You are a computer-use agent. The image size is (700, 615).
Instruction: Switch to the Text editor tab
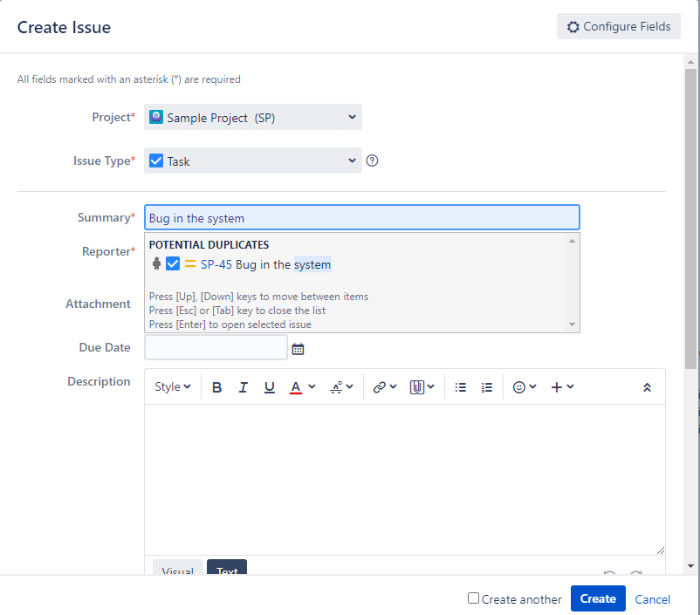(227, 567)
